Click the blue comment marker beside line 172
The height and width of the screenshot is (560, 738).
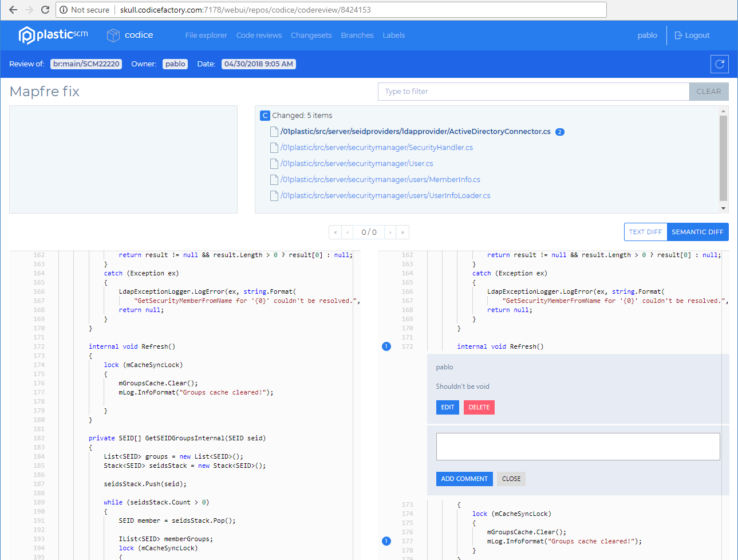click(x=386, y=346)
